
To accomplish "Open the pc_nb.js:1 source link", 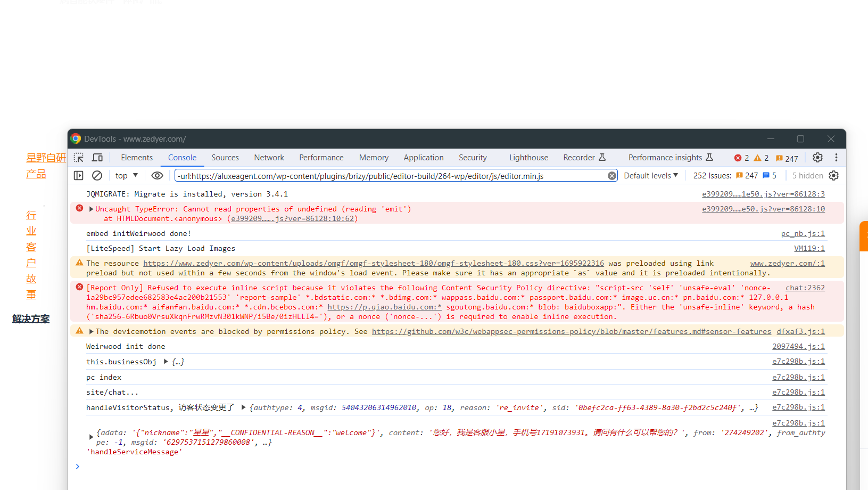I will tap(803, 234).
